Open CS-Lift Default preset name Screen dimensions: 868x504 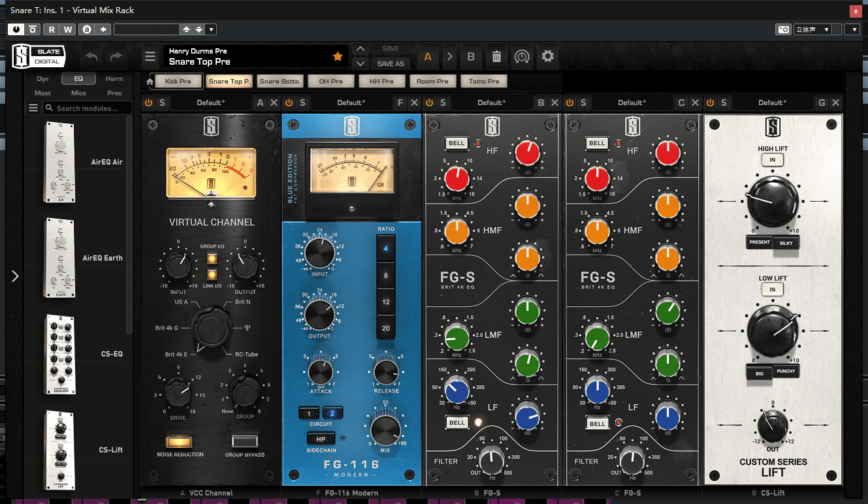point(773,103)
